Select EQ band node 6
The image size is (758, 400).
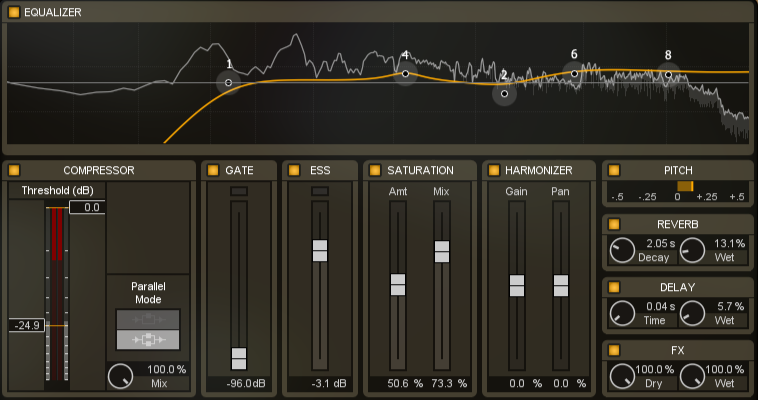pos(574,74)
